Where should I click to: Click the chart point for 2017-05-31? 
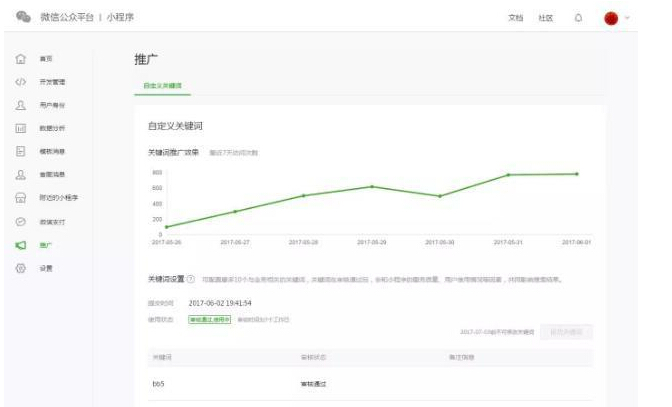[508, 175]
